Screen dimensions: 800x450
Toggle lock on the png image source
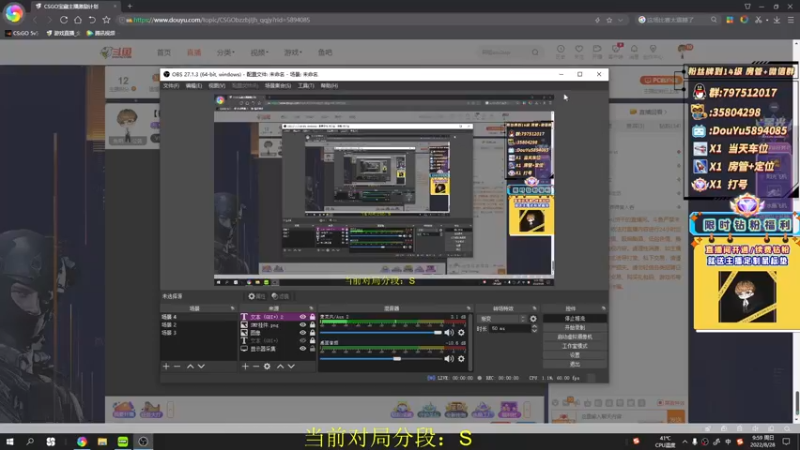pyautogui.click(x=312, y=324)
